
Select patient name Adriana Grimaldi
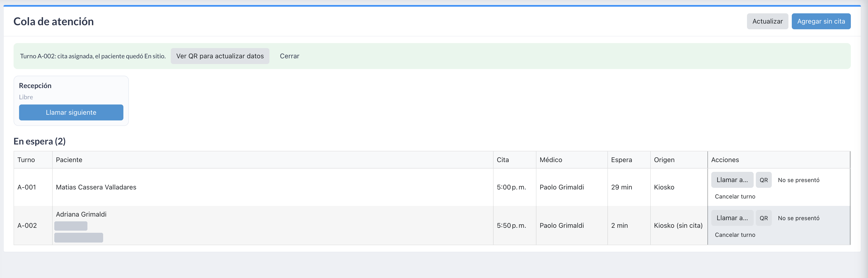[x=81, y=214]
